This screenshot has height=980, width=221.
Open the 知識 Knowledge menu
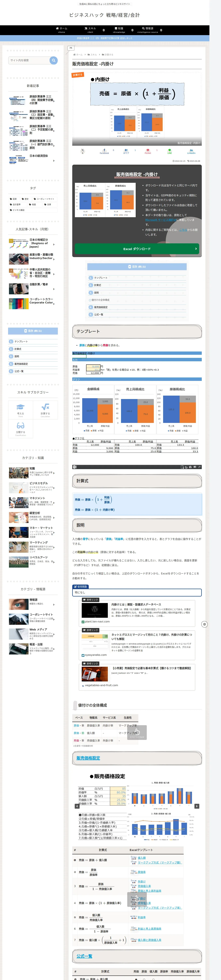[119, 30]
